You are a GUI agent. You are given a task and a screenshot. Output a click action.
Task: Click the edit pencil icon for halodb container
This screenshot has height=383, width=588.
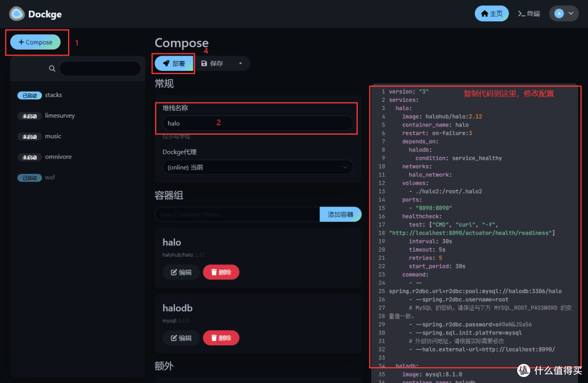[x=175, y=338]
